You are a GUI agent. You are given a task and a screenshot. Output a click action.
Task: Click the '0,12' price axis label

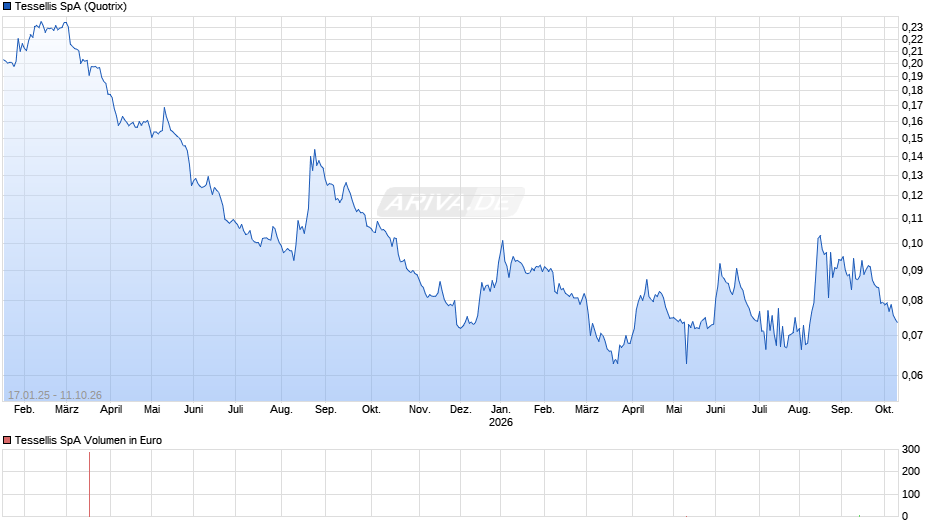pyautogui.click(x=912, y=196)
